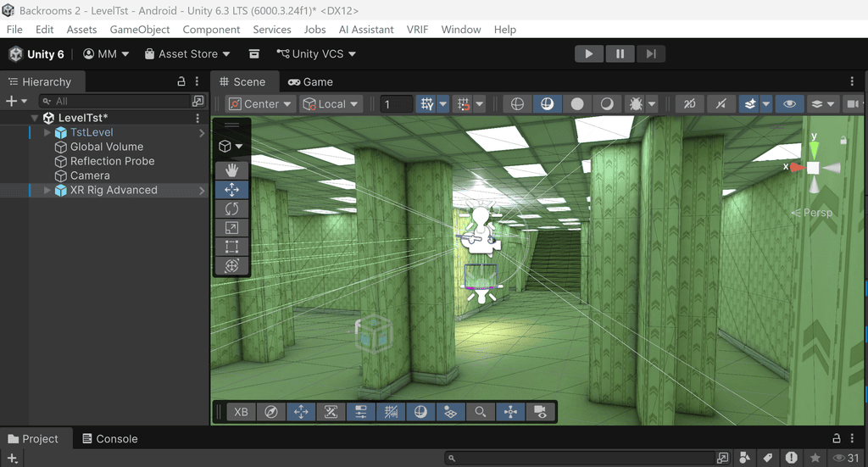
Task: Start Play mode
Action: click(589, 53)
